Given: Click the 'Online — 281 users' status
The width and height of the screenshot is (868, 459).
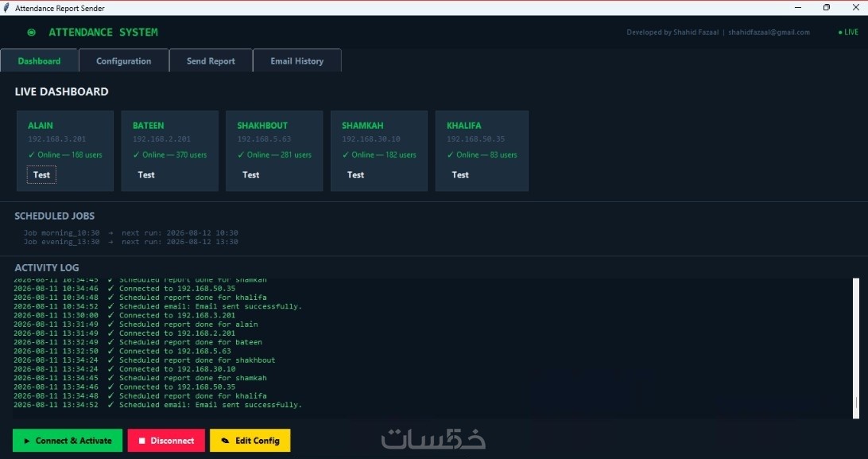Looking at the screenshot, I should pyautogui.click(x=274, y=155).
